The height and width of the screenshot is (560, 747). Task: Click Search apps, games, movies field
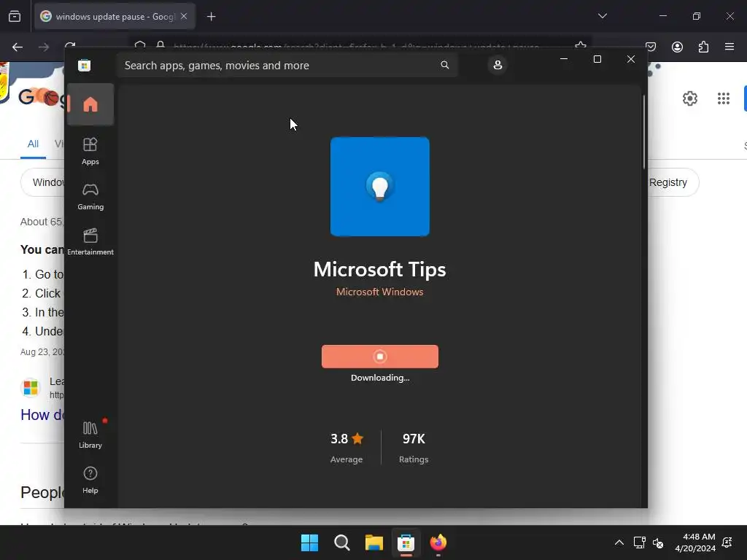(286, 65)
